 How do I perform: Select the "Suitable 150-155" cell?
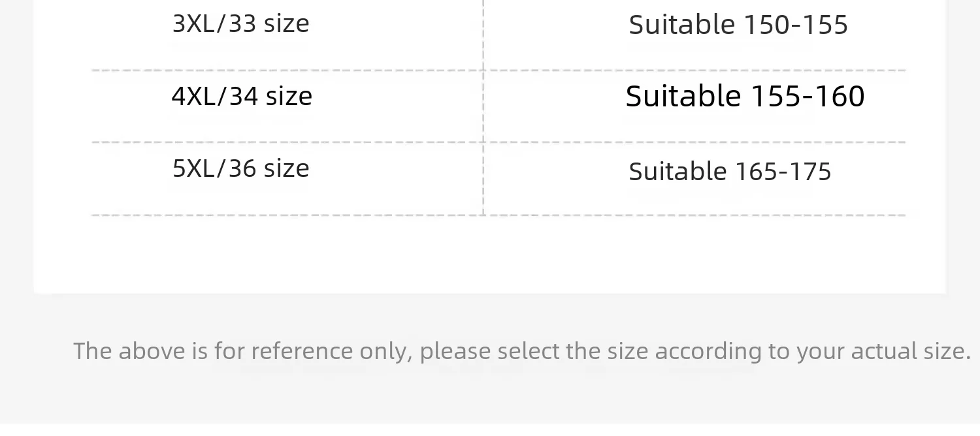pos(738,25)
